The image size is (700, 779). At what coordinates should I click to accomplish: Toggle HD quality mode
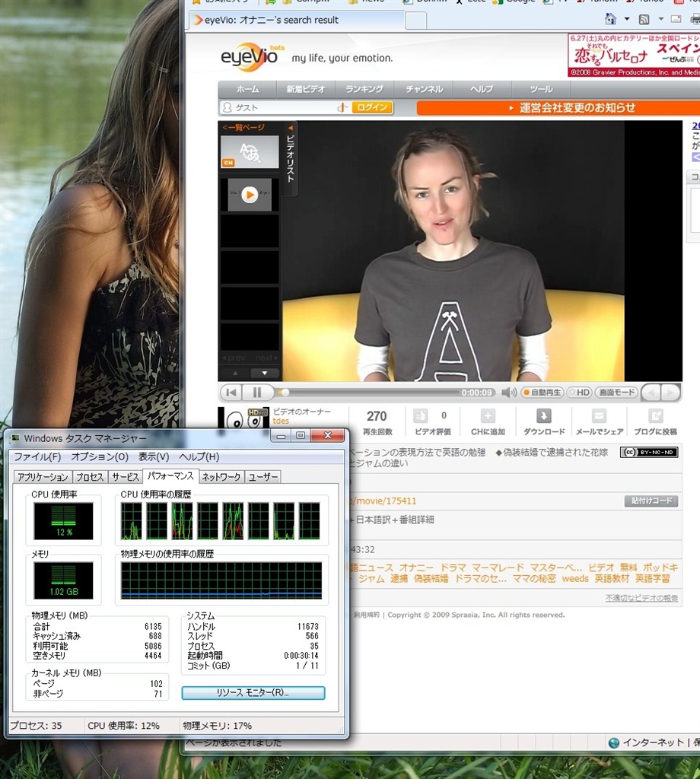tap(580, 393)
